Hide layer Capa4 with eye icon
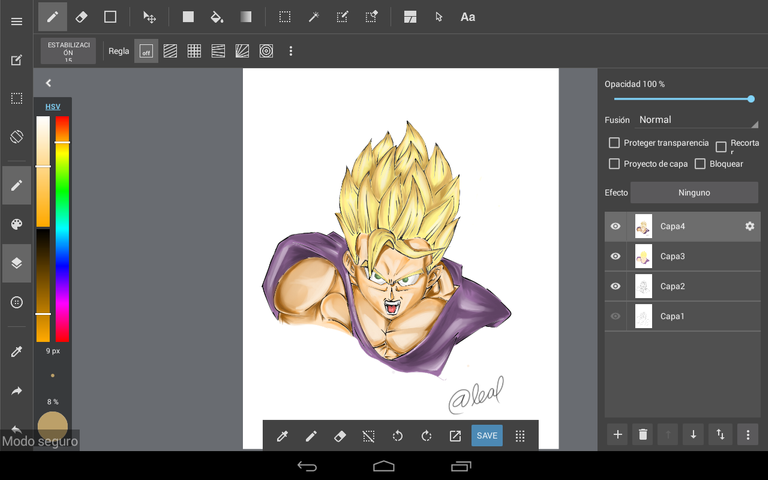The width and height of the screenshot is (768, 480). [616, 226]
